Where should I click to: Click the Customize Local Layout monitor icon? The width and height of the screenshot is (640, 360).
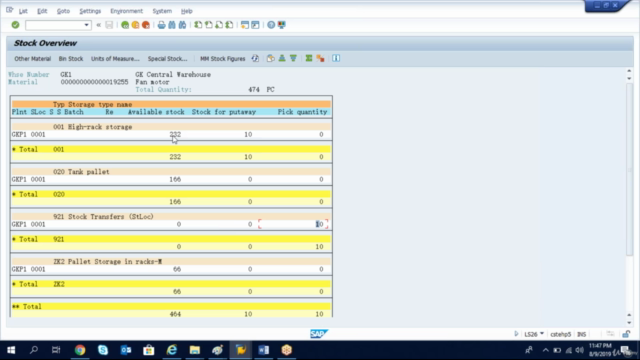tap(282, 25)
